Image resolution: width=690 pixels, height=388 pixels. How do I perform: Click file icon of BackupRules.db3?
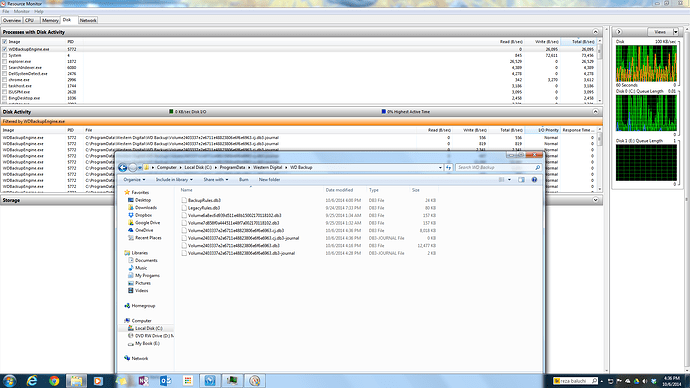click(184, 200)
